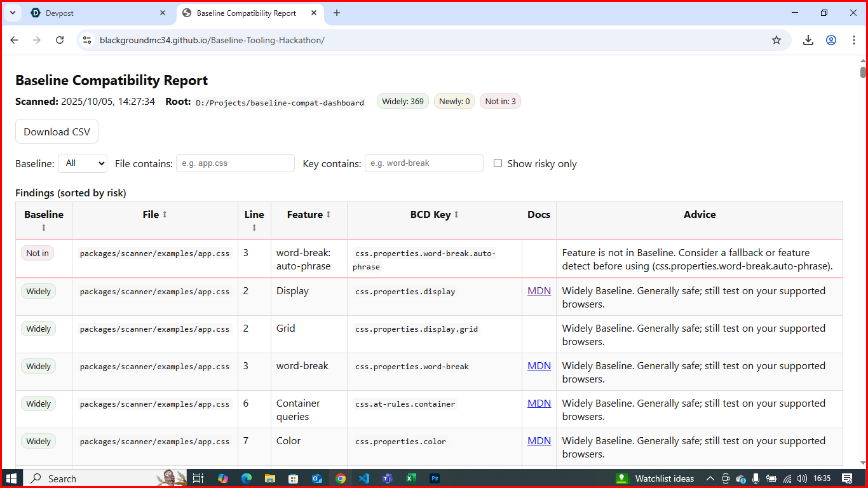The height and width of the screenshot is (488, 868).
Task: Open Excel from the taskbar
Action: point(411,478)
